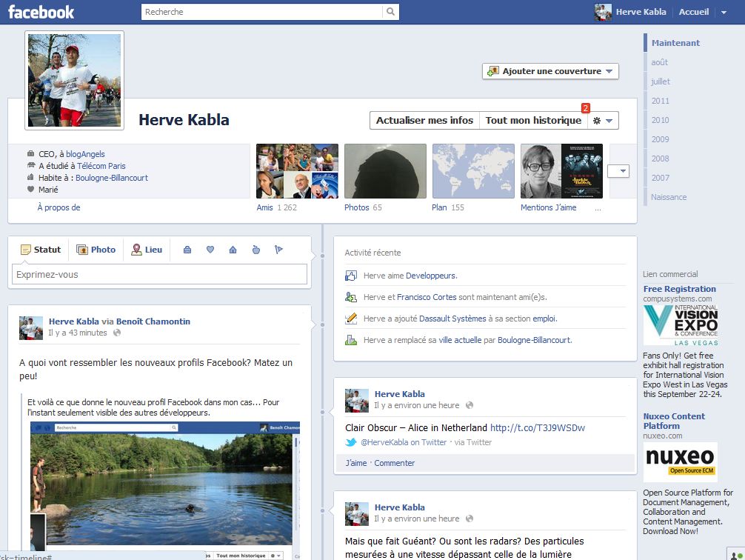Screen dimensions: 745x560
Task: Select the work/employment life event icon
Action: tap(187, 250)
